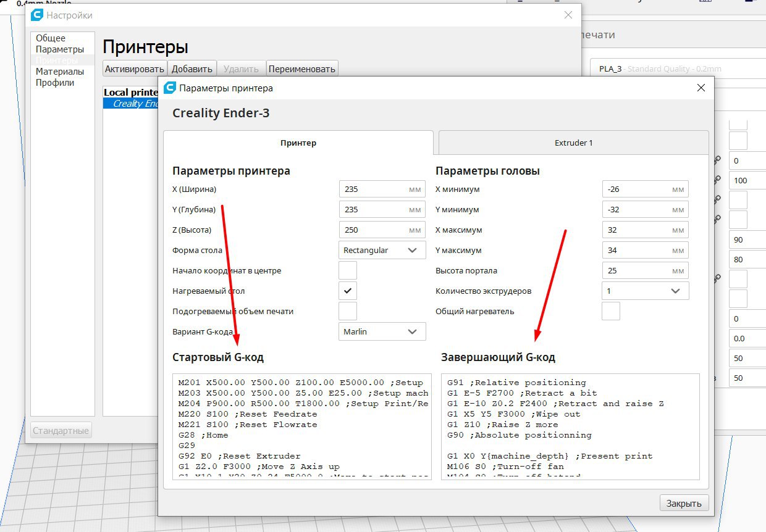Edit the X минимум field
This screenshot has width=766, height=532.
tap(646, 189)
